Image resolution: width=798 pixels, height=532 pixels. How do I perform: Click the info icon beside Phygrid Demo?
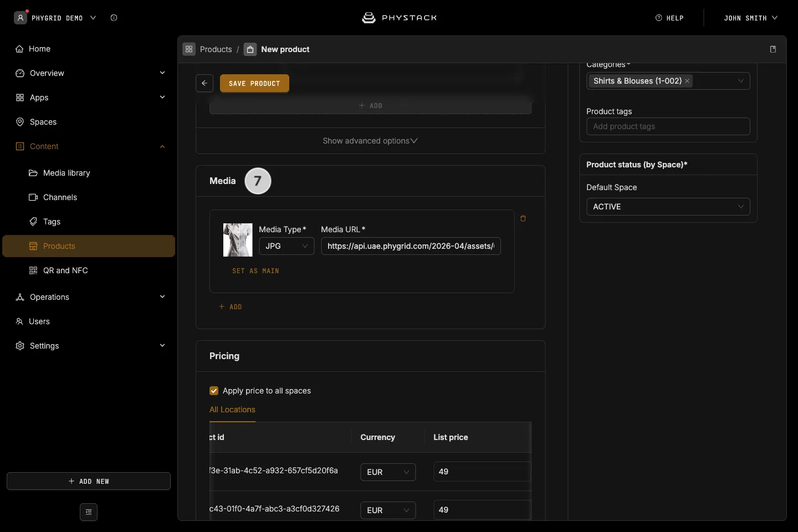114,18
